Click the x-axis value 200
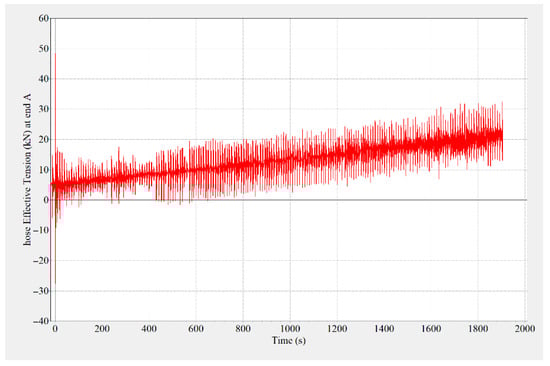 102,328
